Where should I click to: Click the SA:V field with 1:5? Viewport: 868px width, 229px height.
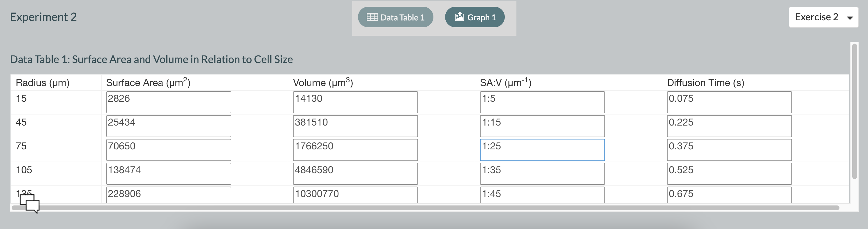click(x=542, y=102)
